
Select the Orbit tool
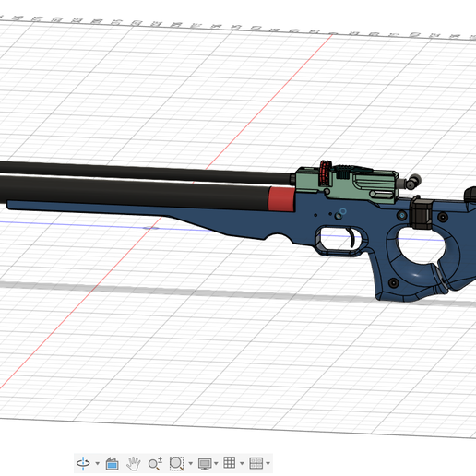coord(83,463)
